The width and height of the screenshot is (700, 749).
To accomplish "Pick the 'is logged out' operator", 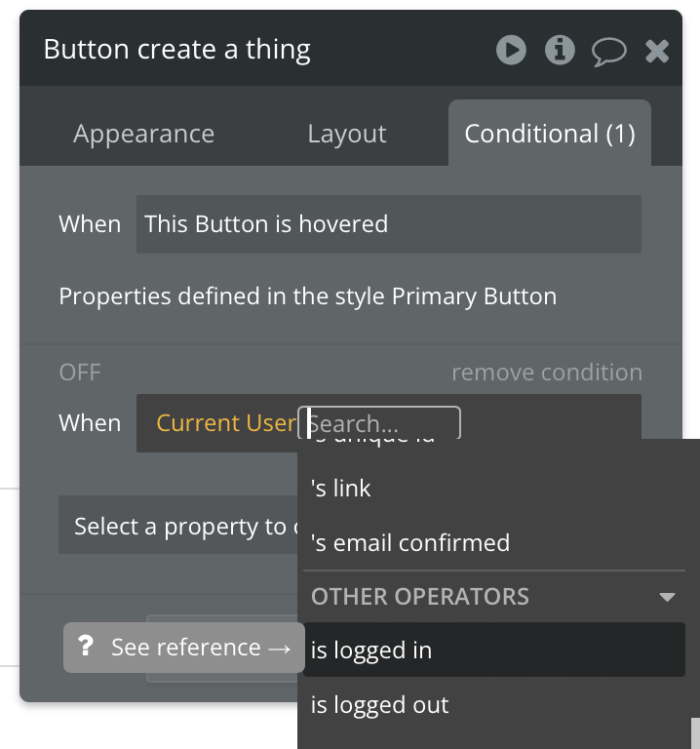I will (x=380, y=705).
